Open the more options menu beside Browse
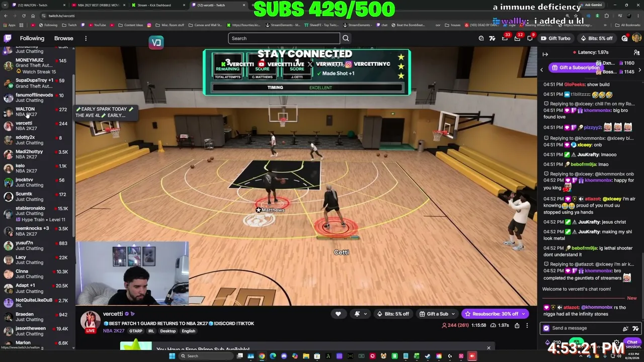The height and width of the screenshot is (362, 644). point(86,38)
